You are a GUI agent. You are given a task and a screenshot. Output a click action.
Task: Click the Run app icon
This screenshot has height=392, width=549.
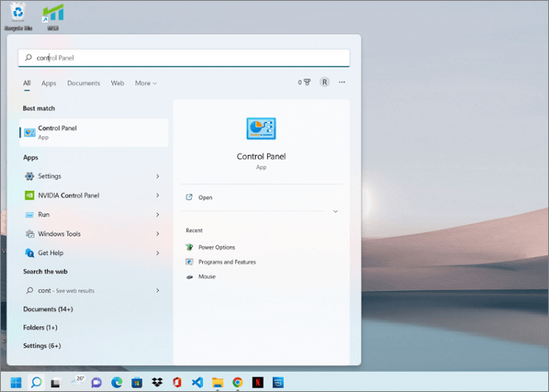click(29, 215)
